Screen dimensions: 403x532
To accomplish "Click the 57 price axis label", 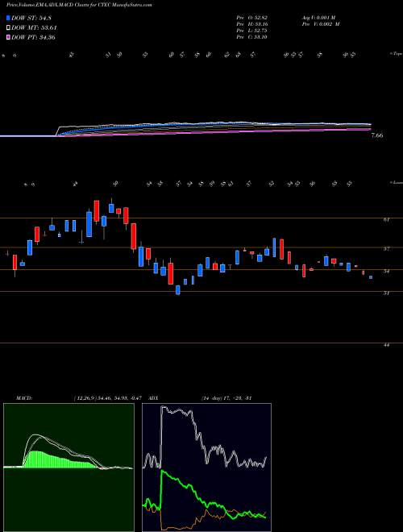I will tap(386, 249).
